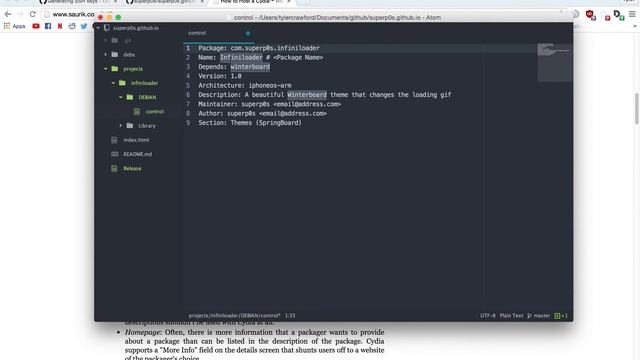
Task: Open the Facebook bookmark icon
Action: click(48, 26)
